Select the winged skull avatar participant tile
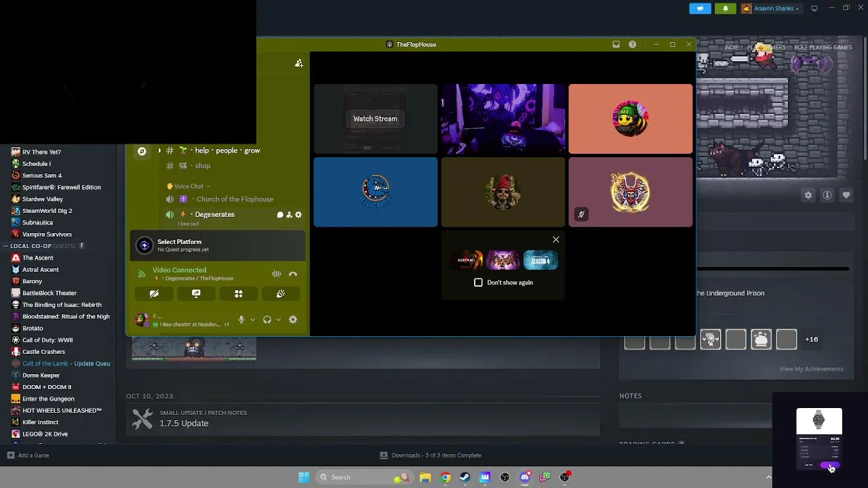The image size is (868, 488). (631, 192)
